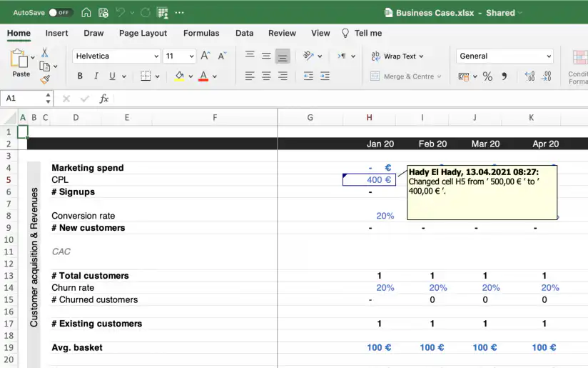Click the Home icon in the title bar
The width and height of the screenshot is (588, 368).
point(86,12)
